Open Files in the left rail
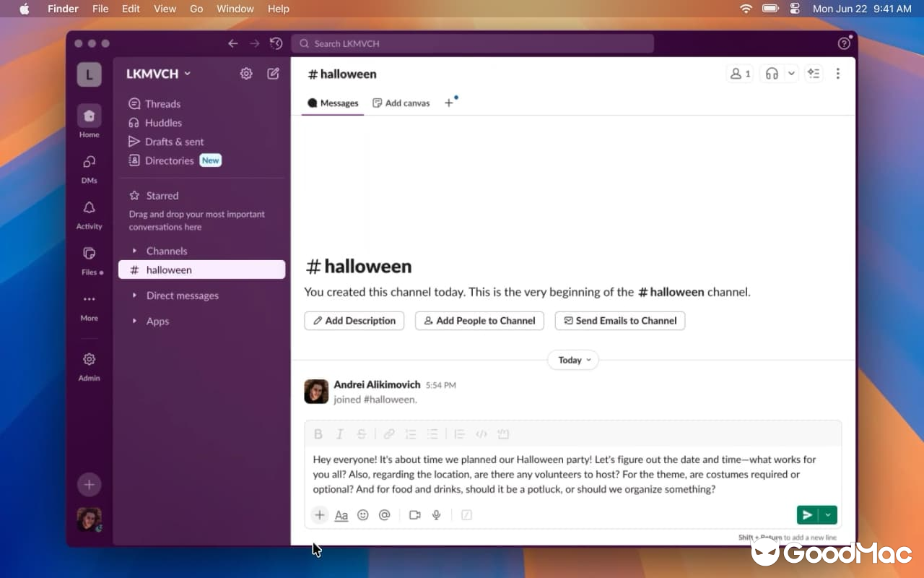The height and width of the screenshot is (578, 924). pyautogui.click(x=90, y=259)
